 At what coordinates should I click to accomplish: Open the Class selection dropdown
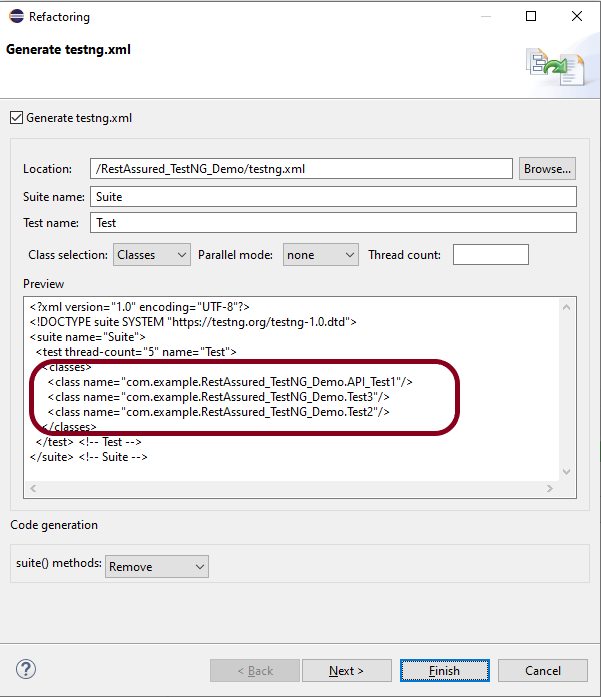coord(151,255)
